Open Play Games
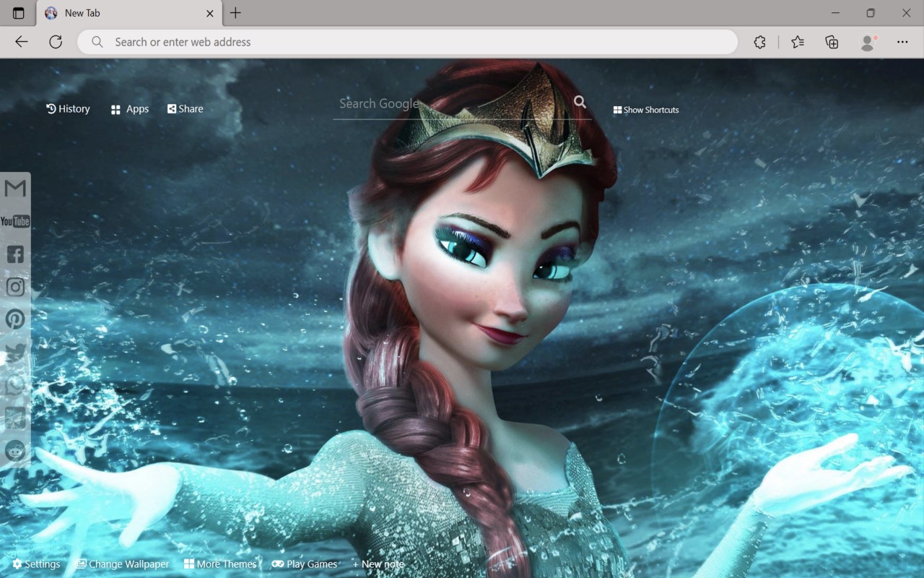The width and height of the screenshot is (924, 578). (x=305, y=564)
